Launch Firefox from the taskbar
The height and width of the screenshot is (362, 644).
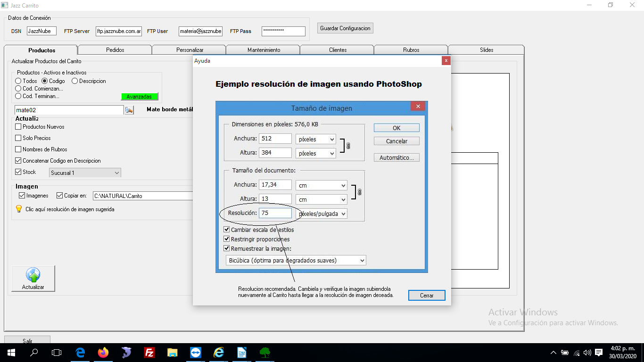click(103, 353)
